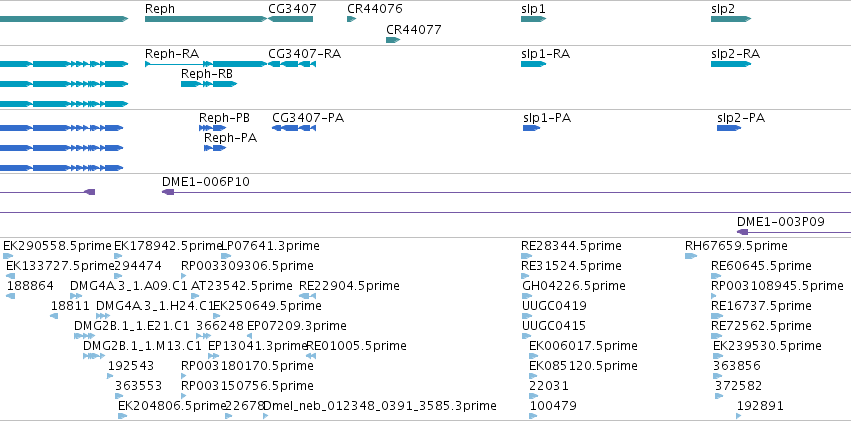Click the Reph-PA protein feature
Image resolution: width=851 pixels, height=421 pixels.
click(x=215, y=148)
